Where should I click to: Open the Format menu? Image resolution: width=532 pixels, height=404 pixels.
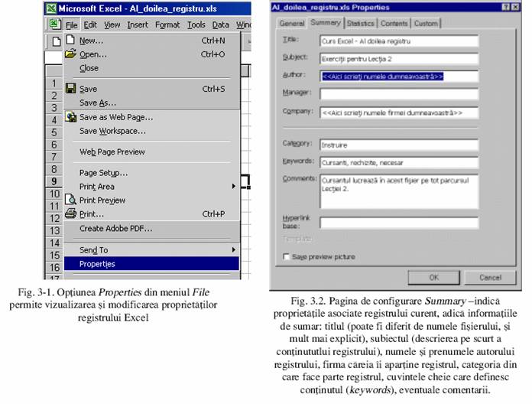[x=167, y=24]
